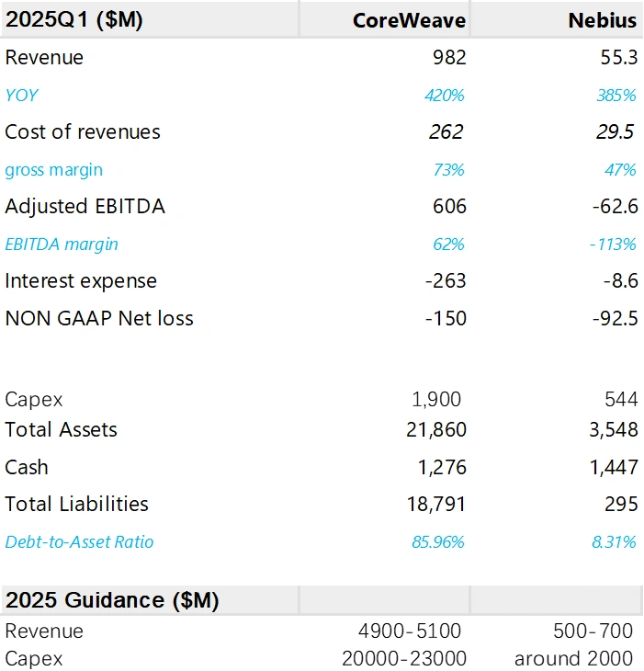Select Nebius cash value 1,447

(x=614, y=467)
